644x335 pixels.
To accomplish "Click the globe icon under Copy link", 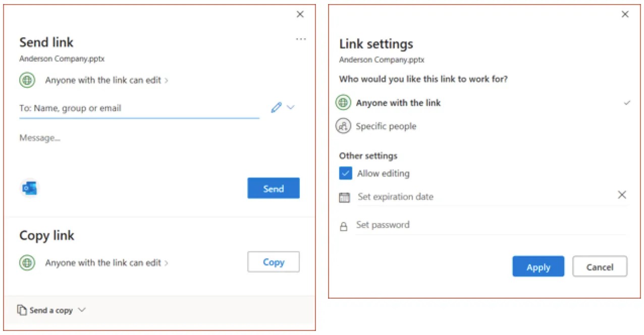I will point(27,263).
